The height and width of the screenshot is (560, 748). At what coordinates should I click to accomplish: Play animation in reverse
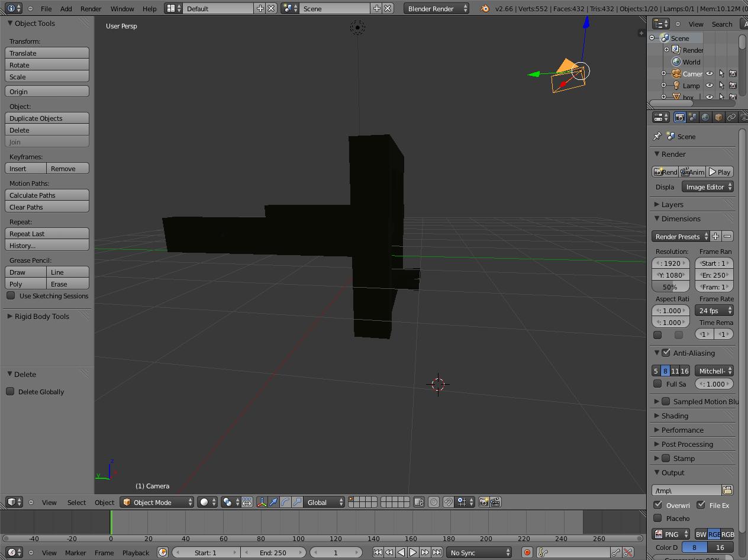click(x=401, y=552)
